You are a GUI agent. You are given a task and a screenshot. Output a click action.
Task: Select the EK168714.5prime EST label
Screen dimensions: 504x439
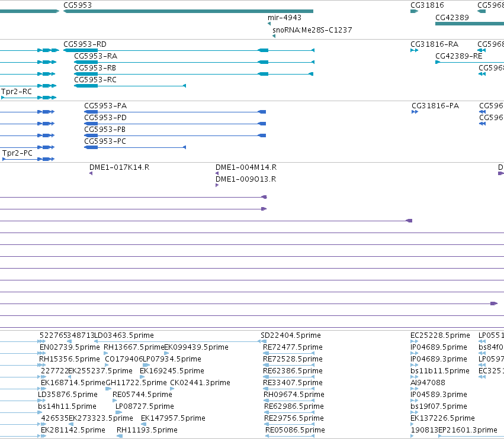coord(73,383)
